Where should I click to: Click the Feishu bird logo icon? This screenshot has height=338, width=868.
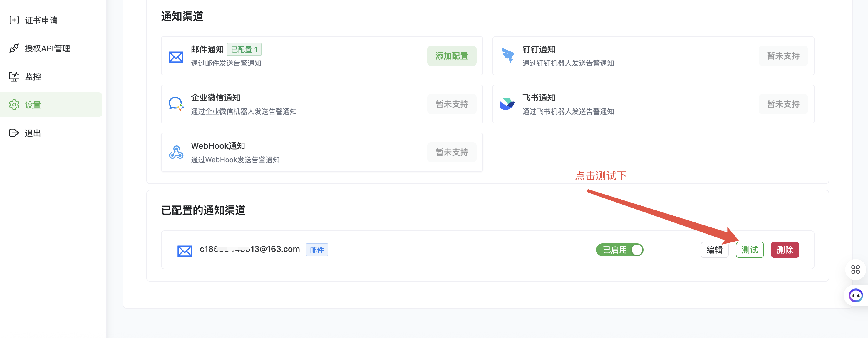507,104
